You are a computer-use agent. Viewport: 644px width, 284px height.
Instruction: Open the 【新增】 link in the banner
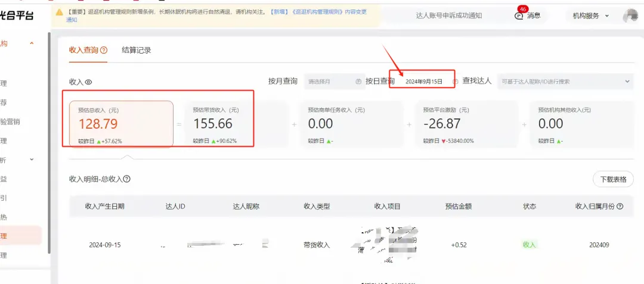pyautogui.click(x=279, y=12)
